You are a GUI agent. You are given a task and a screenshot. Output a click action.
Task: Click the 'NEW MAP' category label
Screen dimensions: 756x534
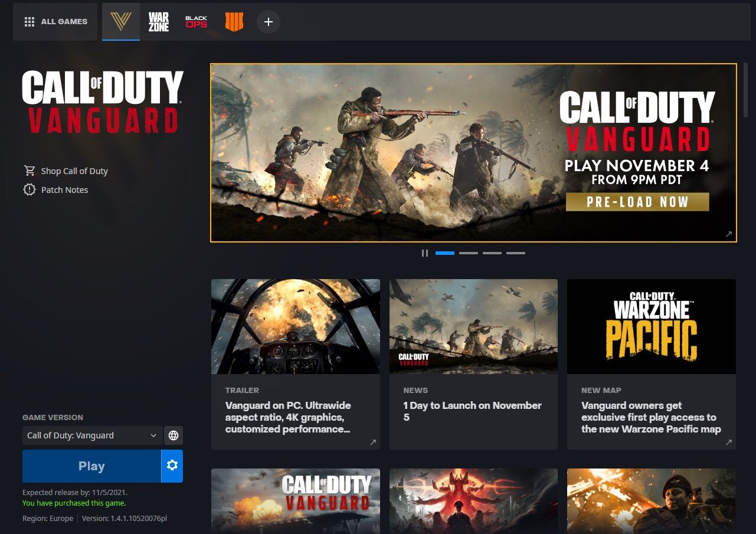[x=601, y=391]
